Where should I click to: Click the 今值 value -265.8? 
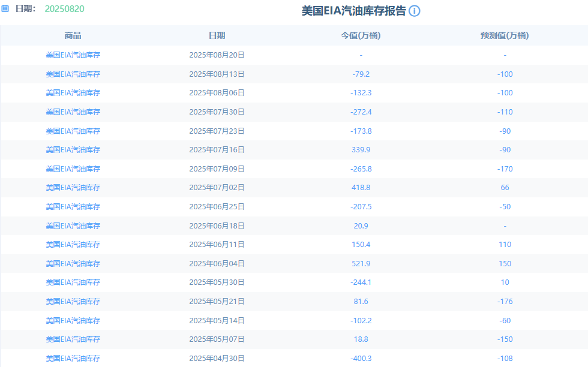point(361,169)
